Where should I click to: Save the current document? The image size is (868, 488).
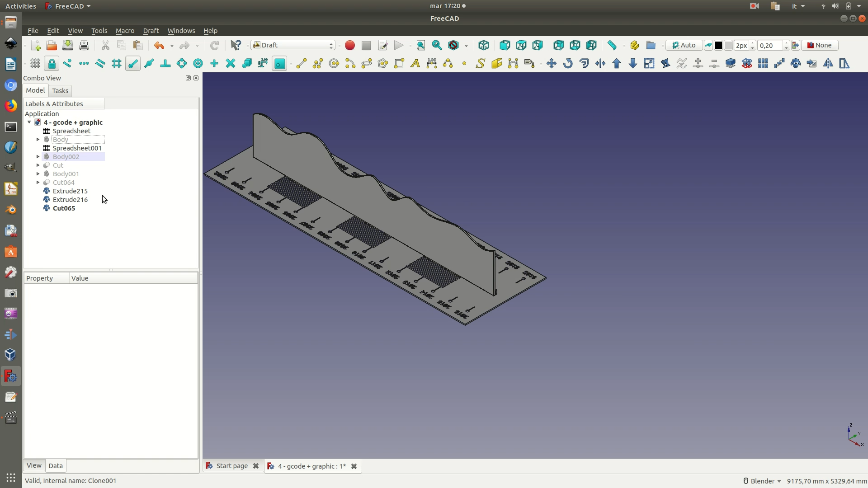point(68,45)
